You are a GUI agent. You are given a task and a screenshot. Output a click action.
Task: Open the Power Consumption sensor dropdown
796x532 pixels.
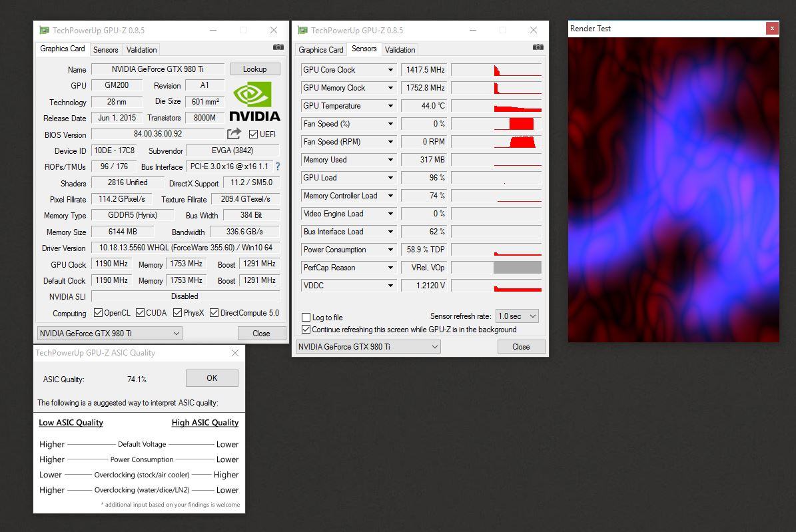[x=390, y=250]
